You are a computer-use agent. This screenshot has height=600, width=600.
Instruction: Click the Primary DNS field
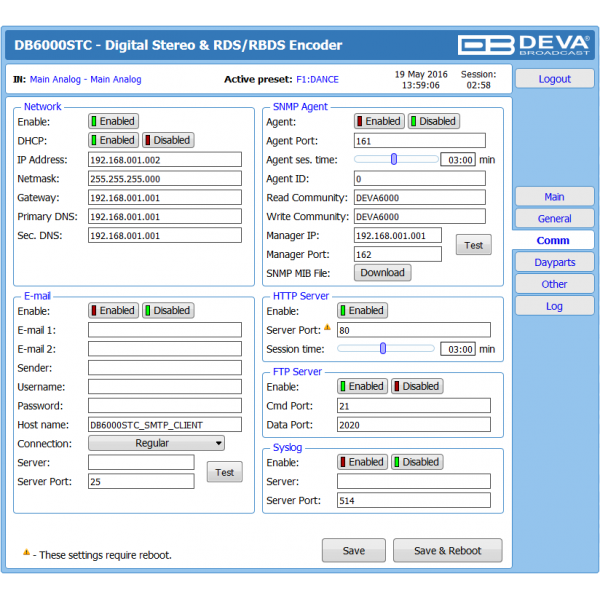click(165, 216)
